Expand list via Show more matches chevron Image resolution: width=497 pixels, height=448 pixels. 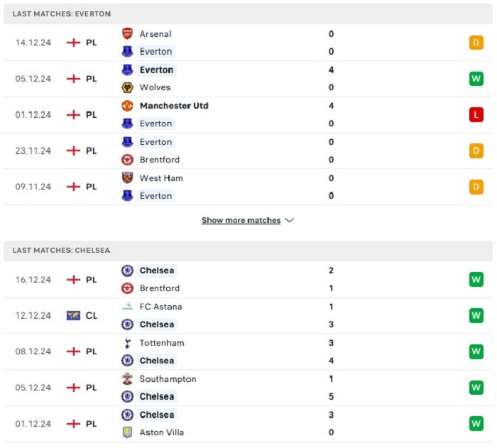coord(290,220)
